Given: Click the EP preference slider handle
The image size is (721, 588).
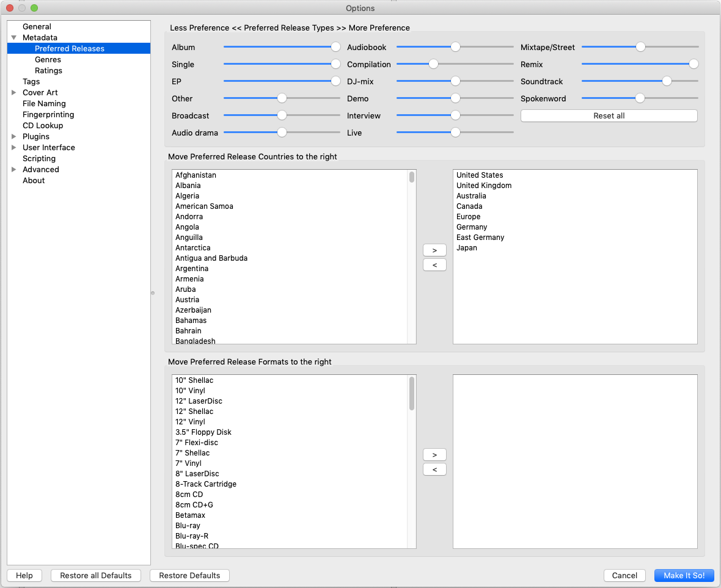Looking at the screenshot, I should 335,81.
